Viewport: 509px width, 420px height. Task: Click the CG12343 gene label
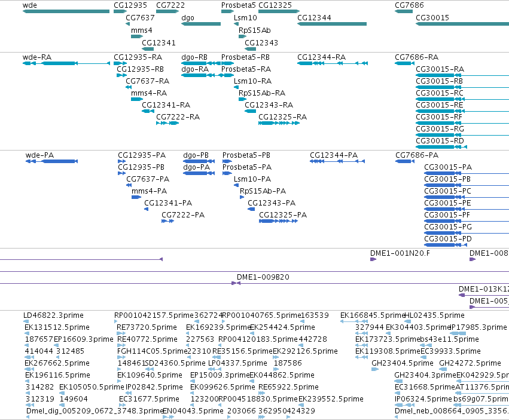tap(261, 43)
